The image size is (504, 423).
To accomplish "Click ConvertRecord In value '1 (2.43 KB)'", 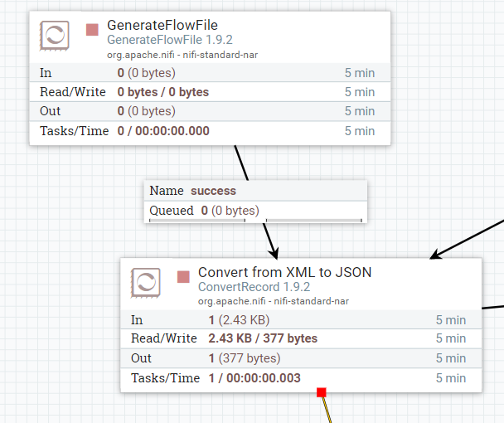I will 239,320.
